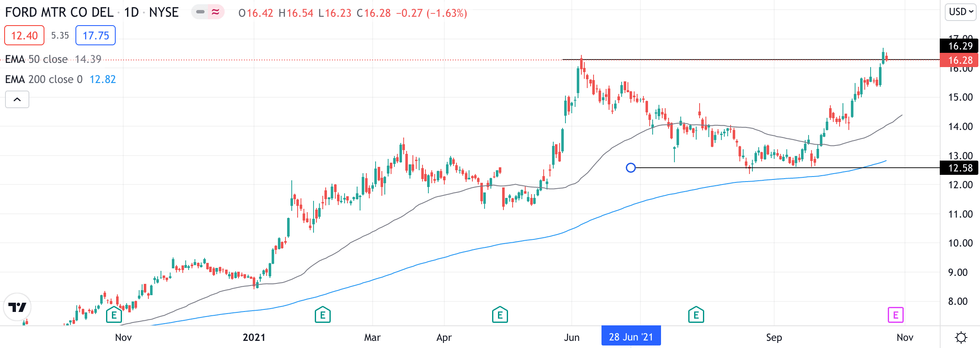Click the earnings marker near November 2020
Image resolution: width=980 pixels, height=348 pixels.
point(114,314)
